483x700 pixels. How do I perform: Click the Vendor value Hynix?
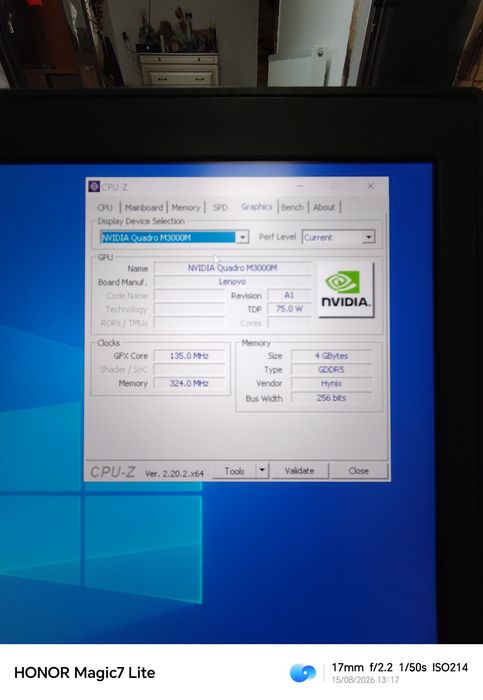point(332,383)
